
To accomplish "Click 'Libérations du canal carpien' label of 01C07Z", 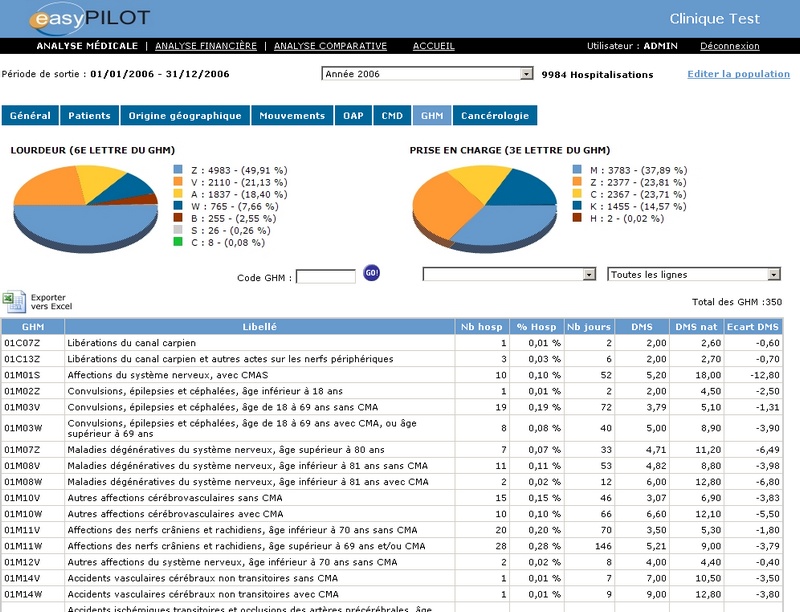I will (132, 343).
